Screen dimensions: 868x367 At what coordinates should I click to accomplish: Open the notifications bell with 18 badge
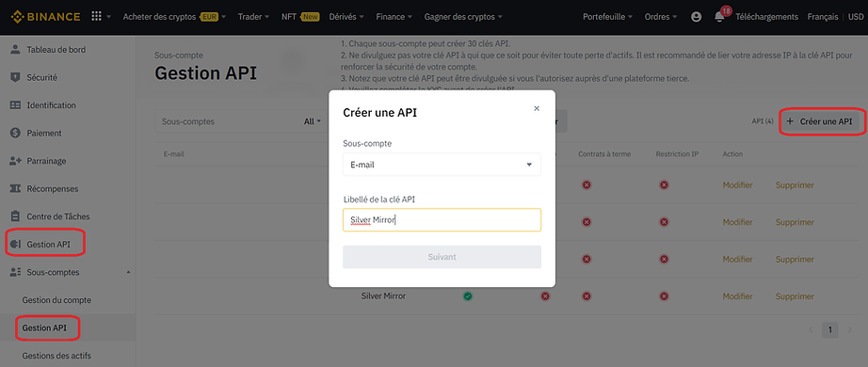719,17
